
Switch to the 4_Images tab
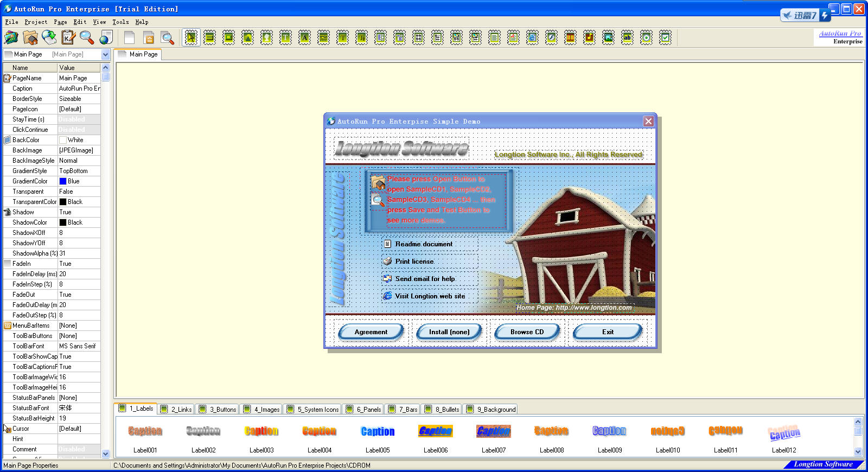pyautogui.click(x=261, y=410)
